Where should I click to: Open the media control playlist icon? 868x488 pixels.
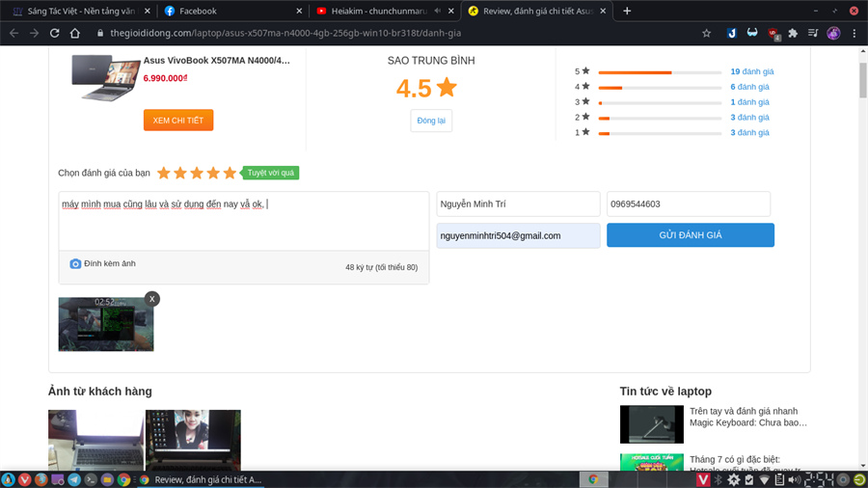[x=813, y=33]
